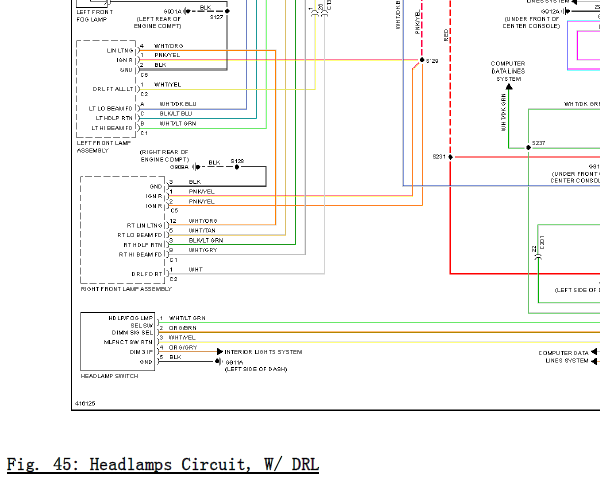Select diagram number 416125
600x504 pixels.
pos(85,403)
